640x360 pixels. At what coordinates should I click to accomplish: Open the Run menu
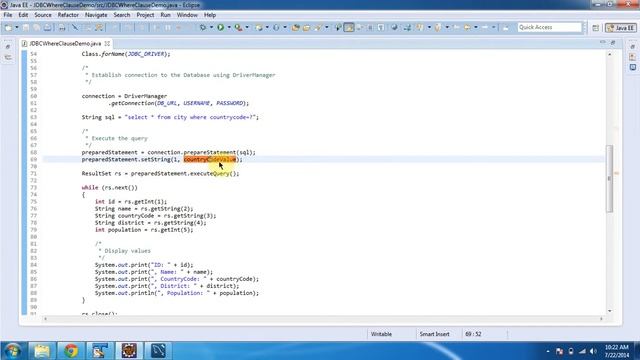coord(165,15)
